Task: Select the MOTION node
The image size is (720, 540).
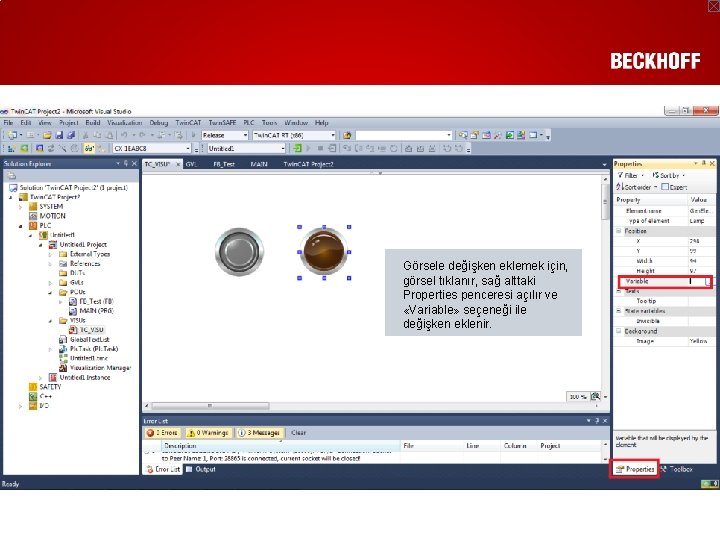Action: coord(52,216)
